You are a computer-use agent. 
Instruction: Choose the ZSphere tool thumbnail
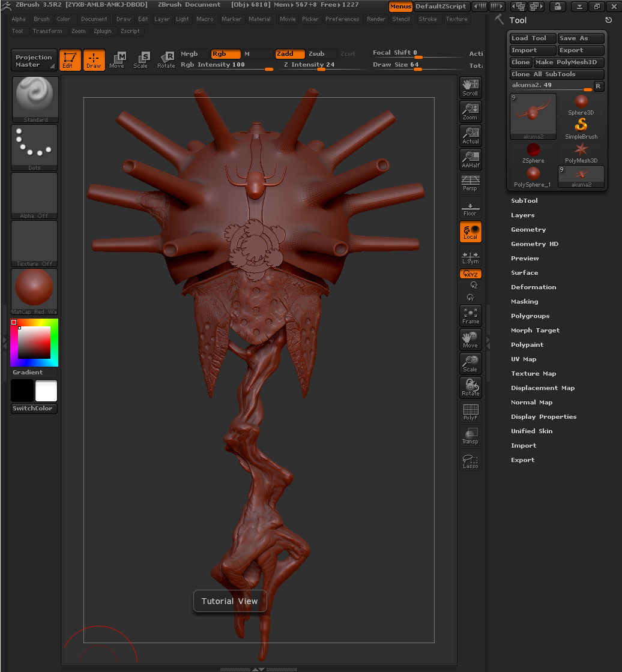[x=533, y=152]
